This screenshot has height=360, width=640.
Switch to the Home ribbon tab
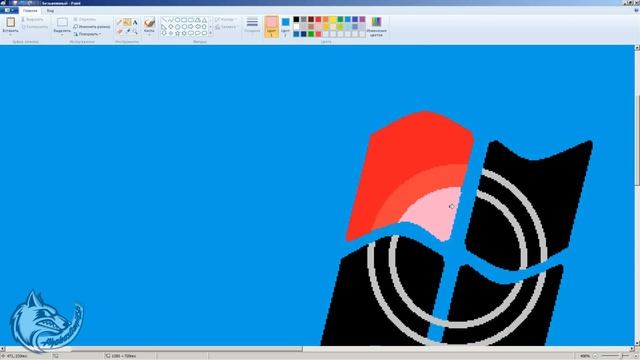pyautogui.click(x=30, y=11)
